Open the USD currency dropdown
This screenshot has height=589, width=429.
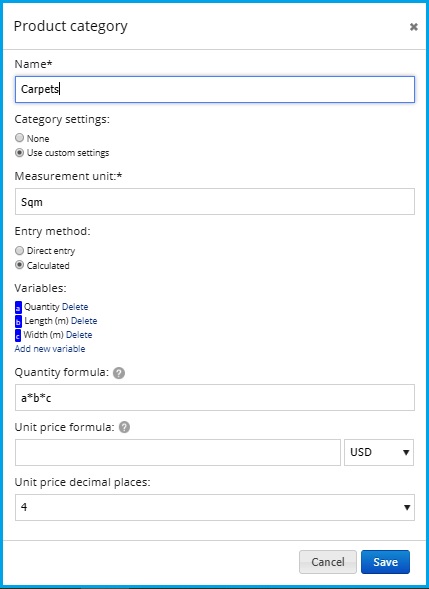coord(379,452)
